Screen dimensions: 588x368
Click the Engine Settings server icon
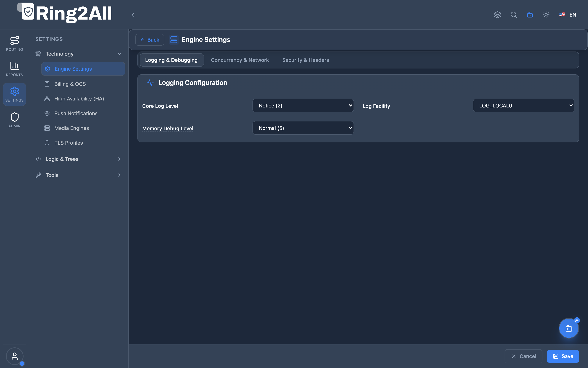coord(174,40)
